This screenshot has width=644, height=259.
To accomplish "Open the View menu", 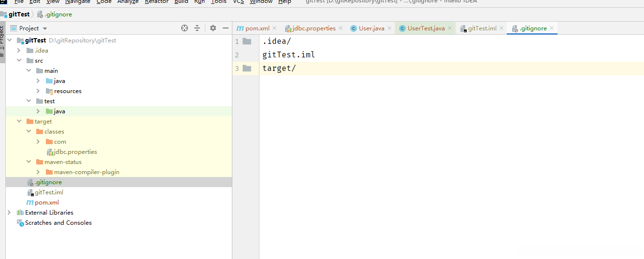I will [53, 1].
